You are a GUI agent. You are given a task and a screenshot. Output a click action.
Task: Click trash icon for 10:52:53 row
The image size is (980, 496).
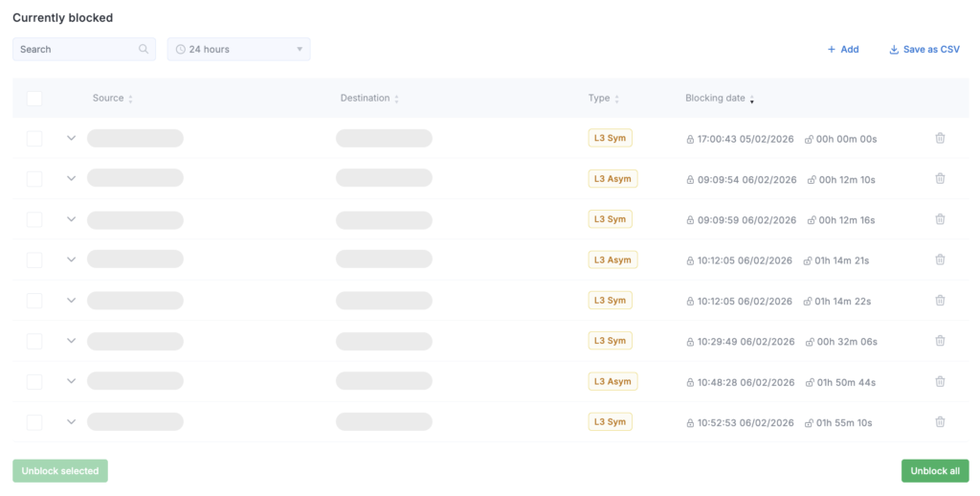coord(940,422)
